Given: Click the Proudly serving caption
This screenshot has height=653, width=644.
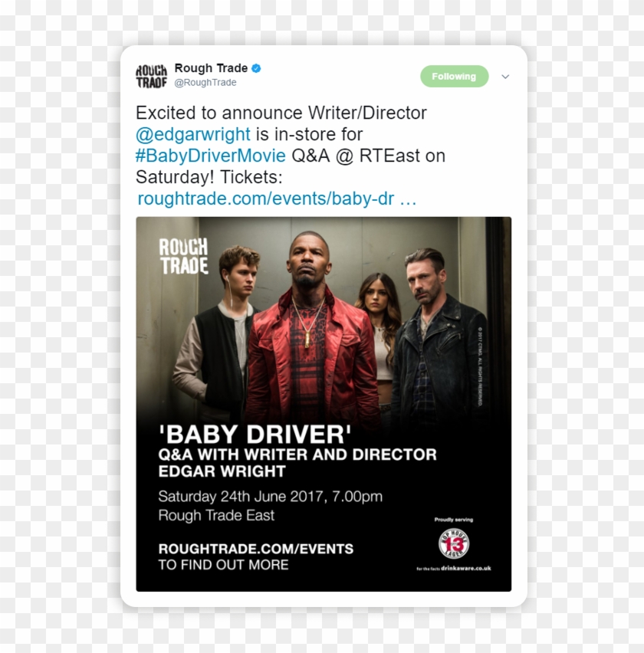Looking at the screenshot, I should pos(454,520).
